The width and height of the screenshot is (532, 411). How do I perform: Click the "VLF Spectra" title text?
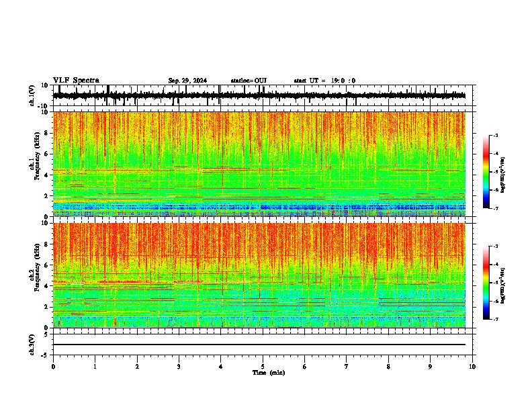point(76,80)
